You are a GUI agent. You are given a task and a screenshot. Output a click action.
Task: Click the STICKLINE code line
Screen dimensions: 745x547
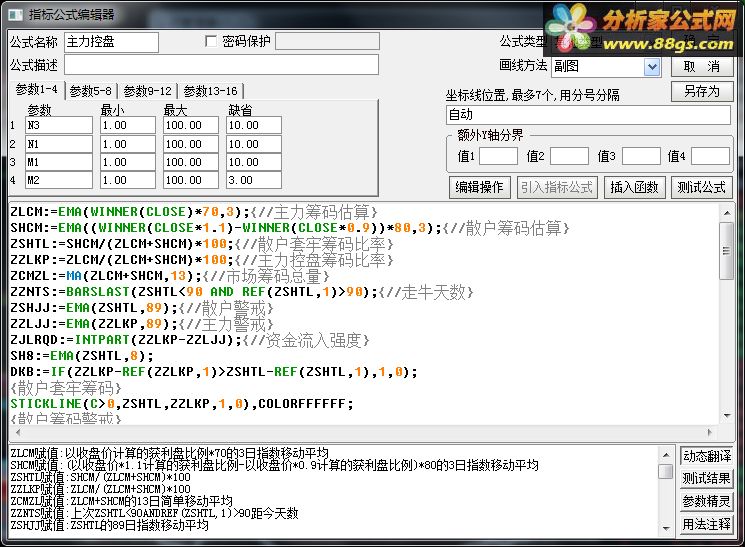pos(182,404)
